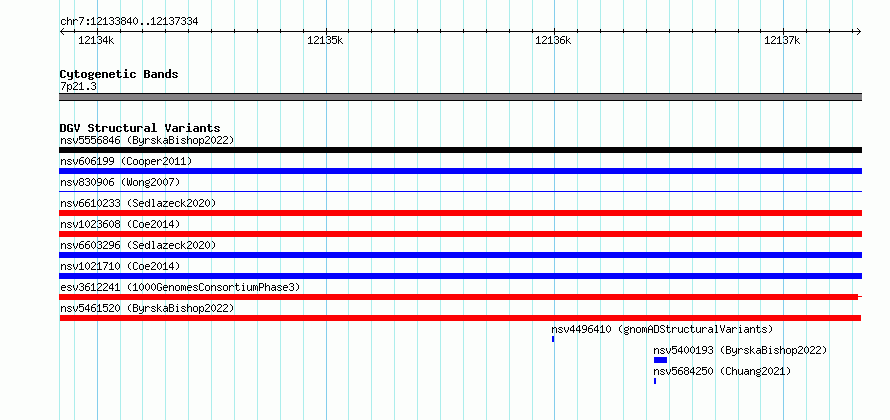Click the nsv6603296 blue variant bar
Image resolution: width=890 pixels, height=420 pixels.
click(460, 255)
